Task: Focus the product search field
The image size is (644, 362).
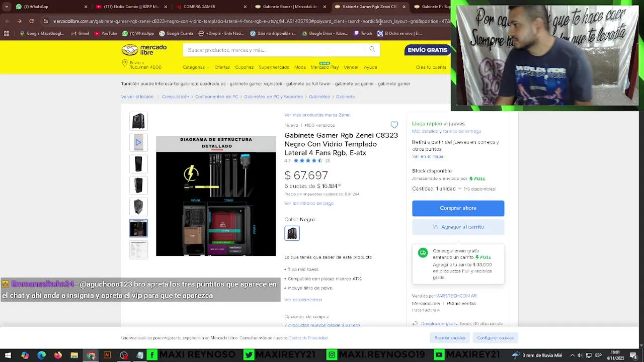Action: (274, 50)
